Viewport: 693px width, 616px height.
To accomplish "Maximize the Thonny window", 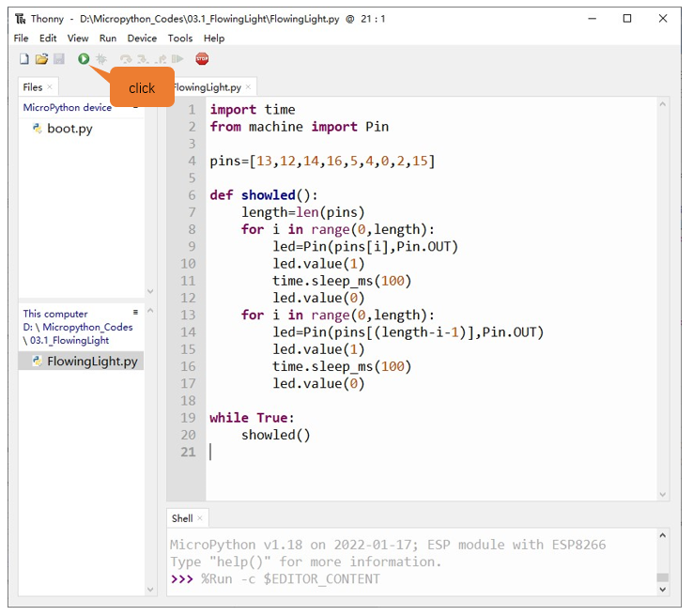I will (x=627, y=19).
